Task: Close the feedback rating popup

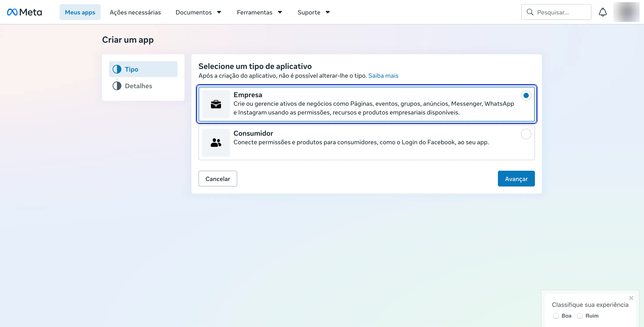Action: point(631,298)
